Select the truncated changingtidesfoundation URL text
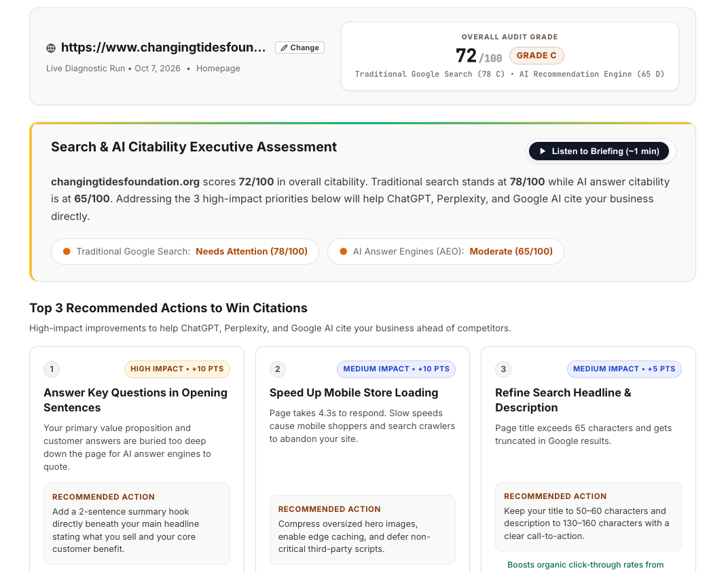This screenshot has width=728, height=573. (x=164, y=48)
